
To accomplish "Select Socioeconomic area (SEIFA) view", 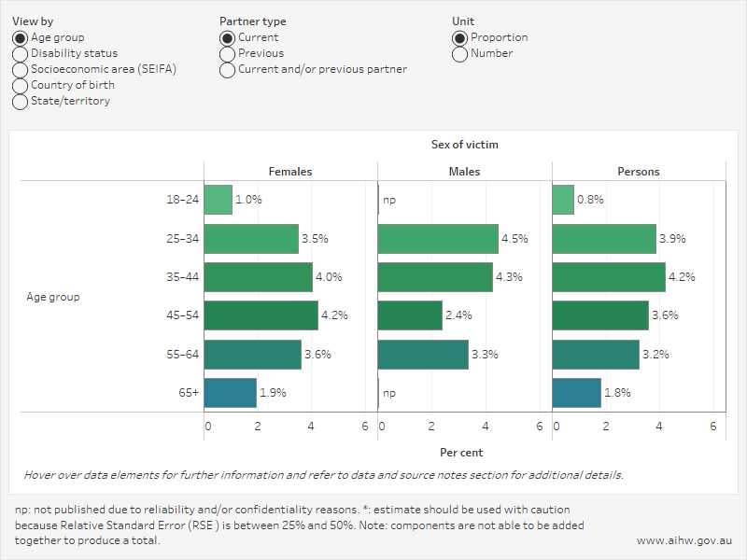I will 20,69.
